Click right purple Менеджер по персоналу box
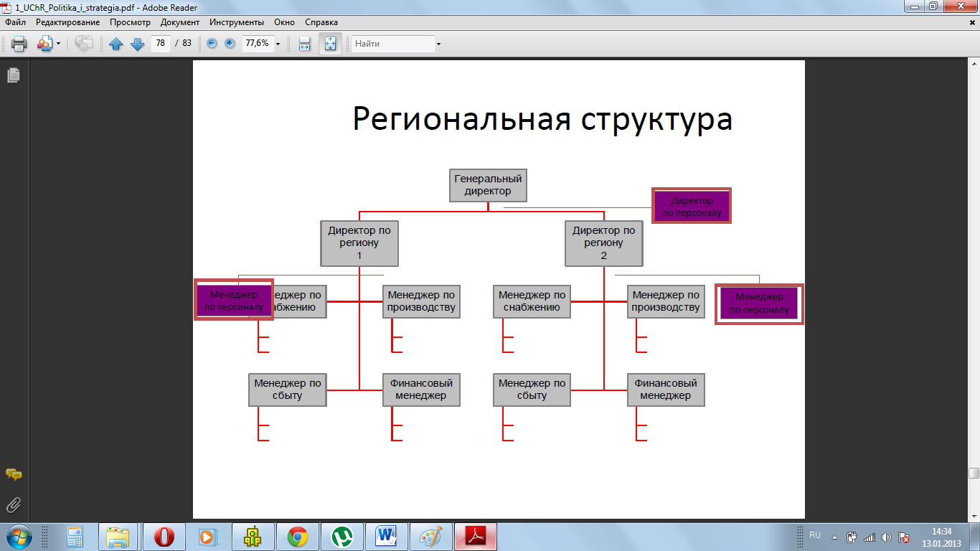The image size is (980, 551). (759, 304)
